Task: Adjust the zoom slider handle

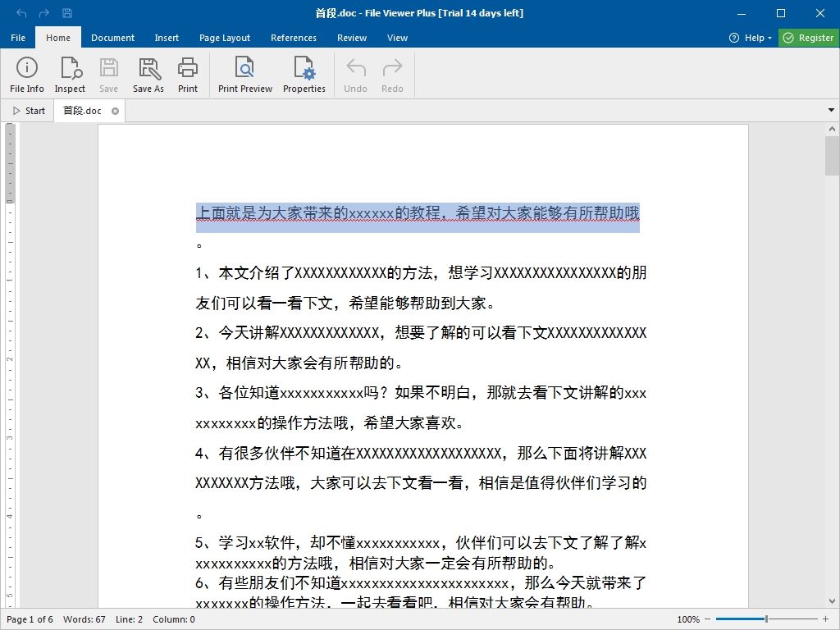Action: pyautogui.click(x=766, y=619)
